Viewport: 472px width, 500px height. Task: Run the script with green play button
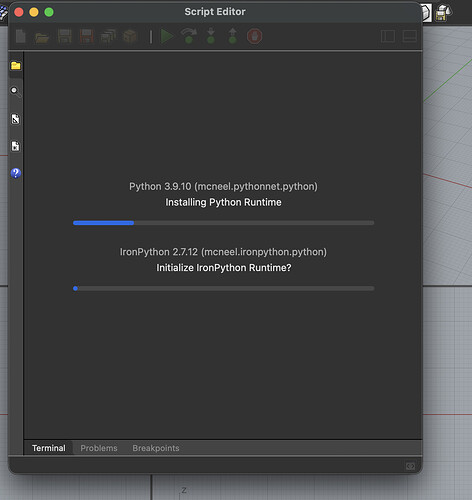pyautogui.click(x=167, y=36)
